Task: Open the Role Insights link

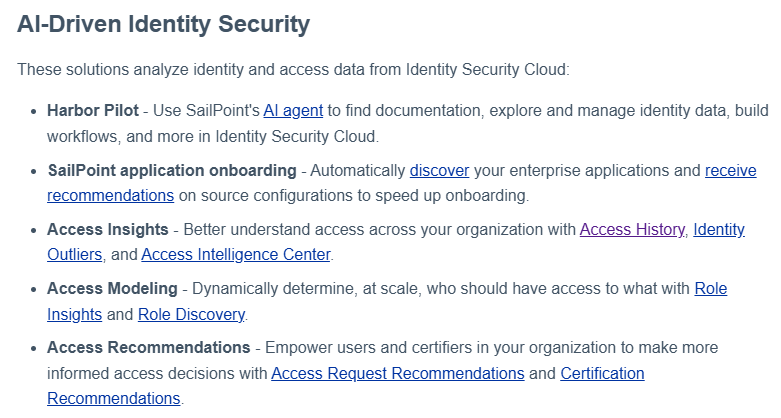Action: pyautogui.click(x=711, y=288)
